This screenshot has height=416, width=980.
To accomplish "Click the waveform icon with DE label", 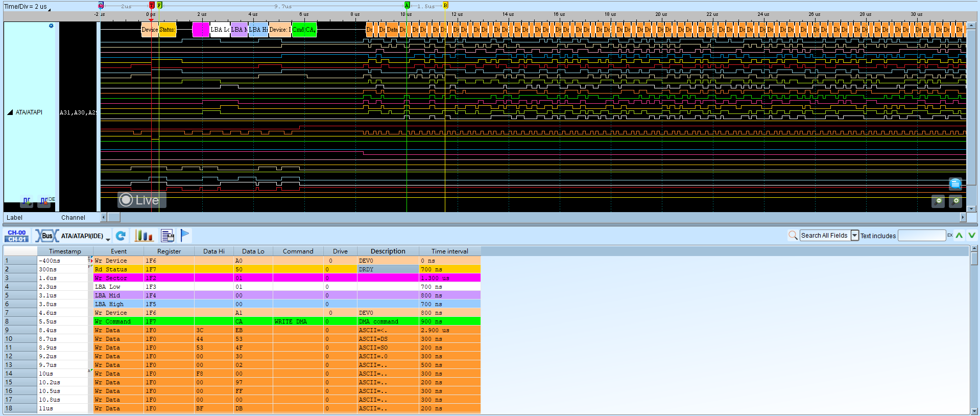I will coord(45,201).
